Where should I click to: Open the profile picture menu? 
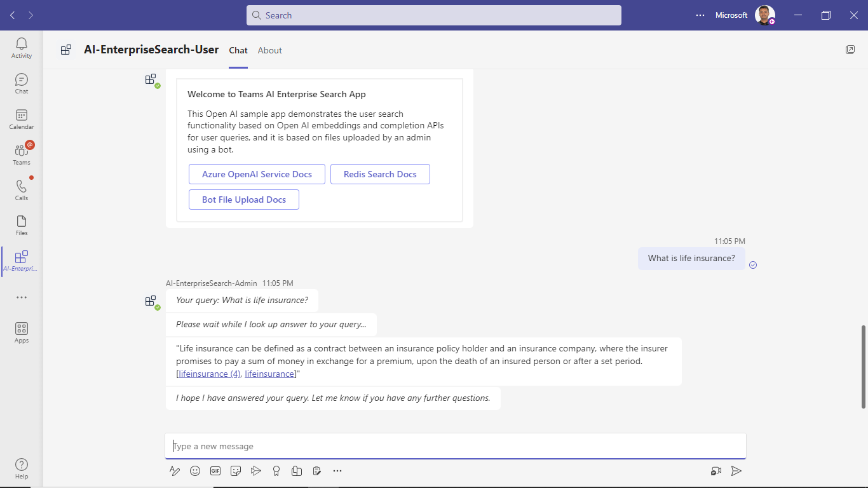(764, 15)
